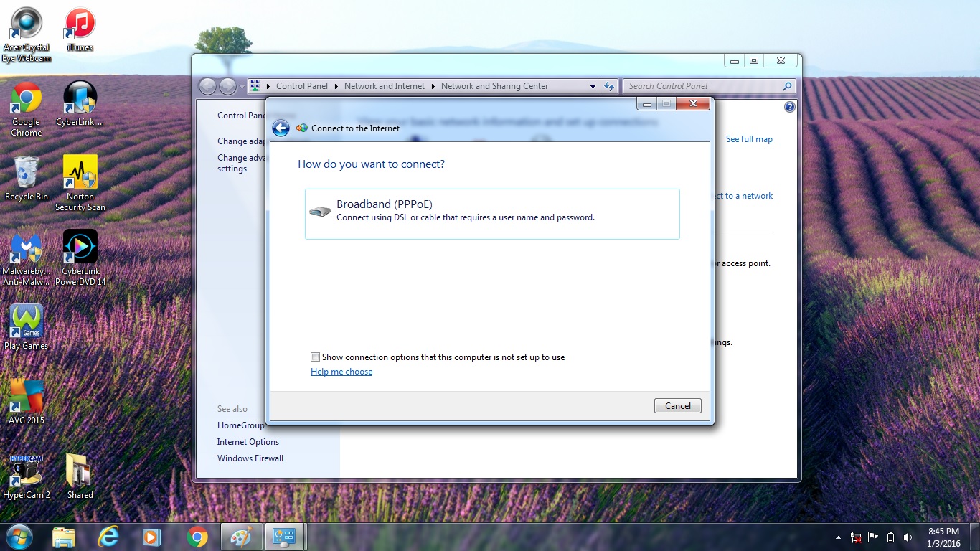Viewport: 980px width, 551px height.
Task: Enable showing connection options not set up
Action: pyautogui.click(x=315, y=357)
